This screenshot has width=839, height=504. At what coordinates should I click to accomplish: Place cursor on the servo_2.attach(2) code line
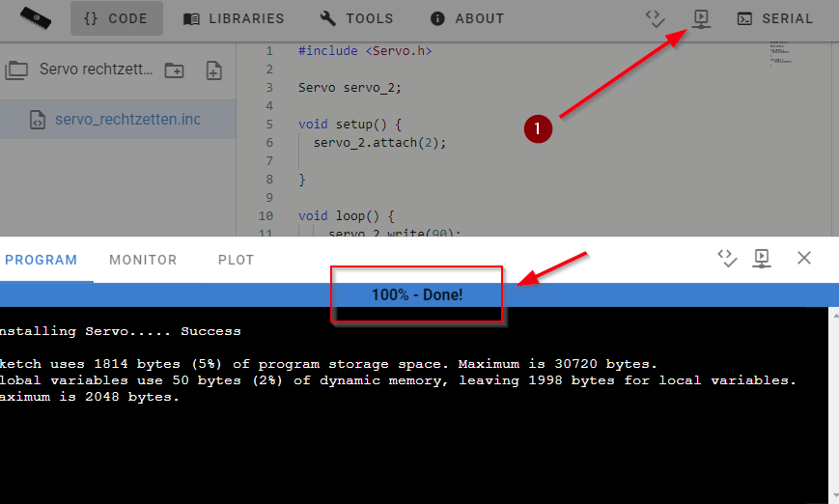pyautogui.click(x=379, y=142)
